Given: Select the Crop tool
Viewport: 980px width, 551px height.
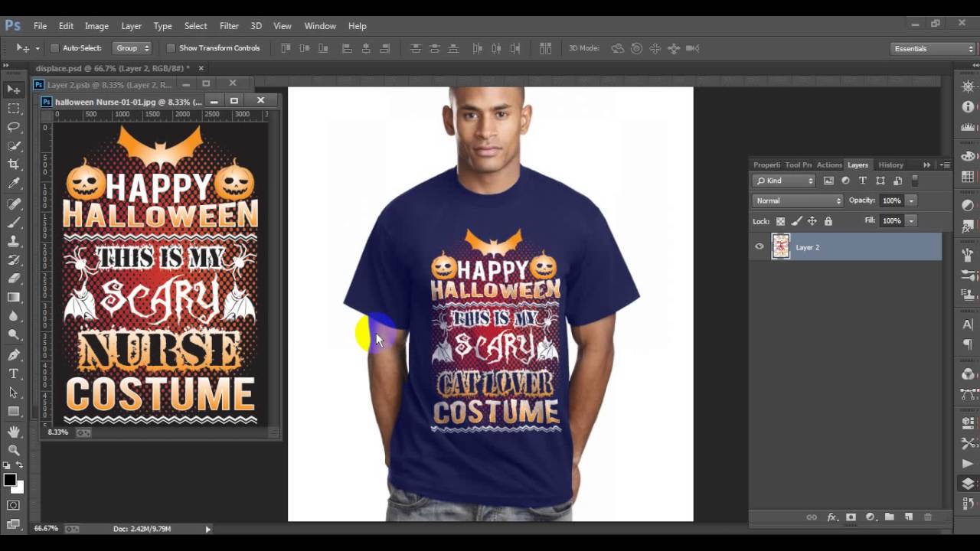Looking at the screenshot, I should [14, 165].
